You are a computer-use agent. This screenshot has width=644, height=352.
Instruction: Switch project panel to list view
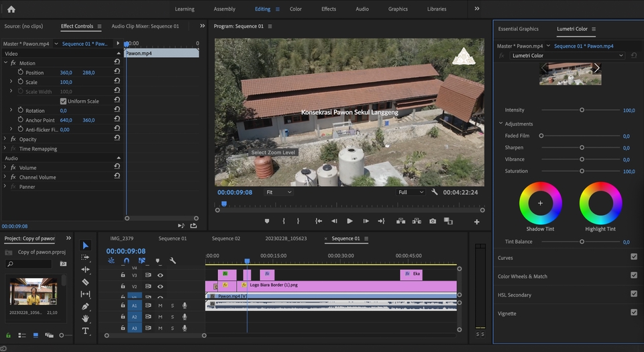point(22,336)
